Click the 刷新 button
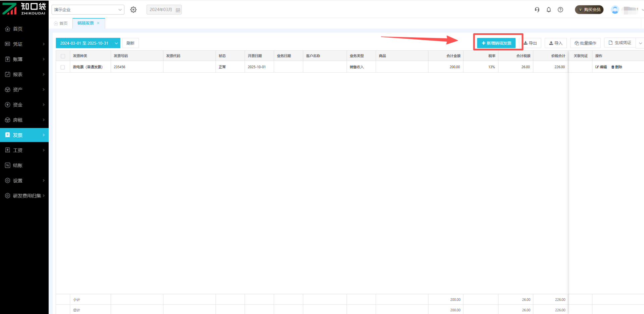Viewport: 644px width, 314px height. pyautogui.click(x=130, y=43)
